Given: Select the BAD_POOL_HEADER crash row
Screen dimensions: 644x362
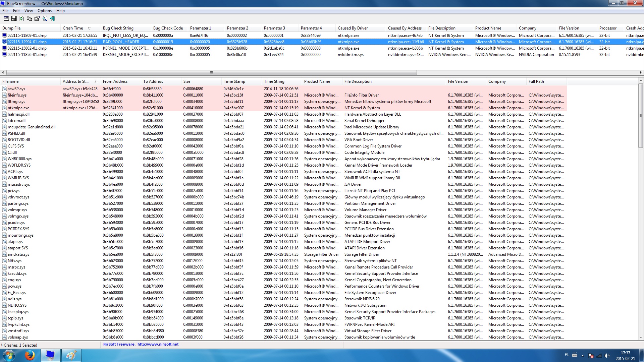Looking at the screenshot, I should tap(322, 42).
